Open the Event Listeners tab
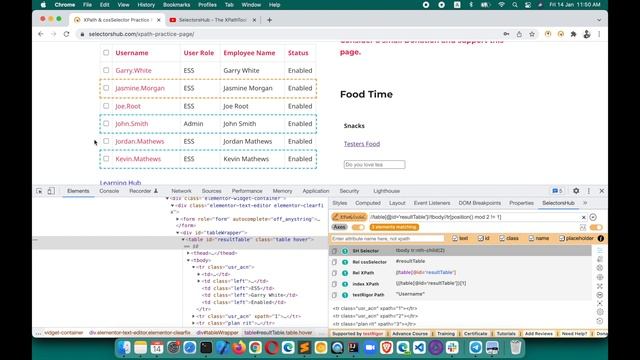The width and height of the screenshot is (640, 360). coord(432,203)
